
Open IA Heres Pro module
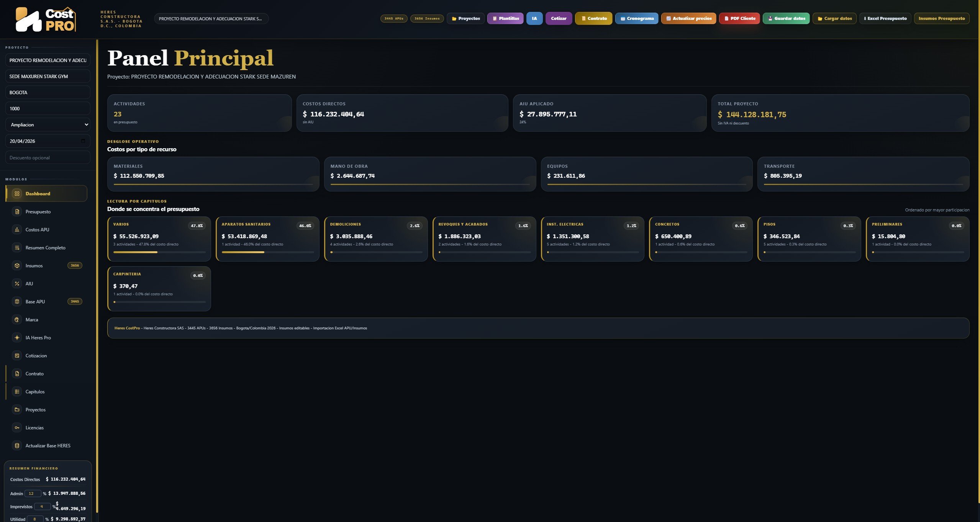tap(46, 338)
